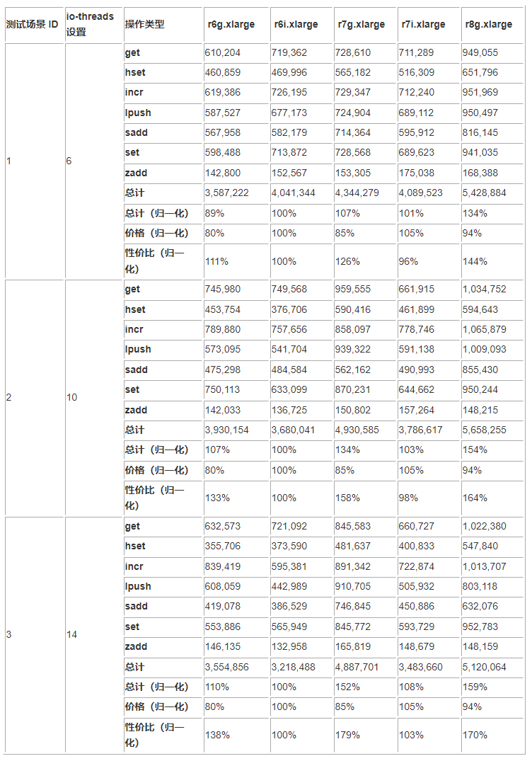532x761 pixels.
Task: Select the r7i.xlarge column header
Action: (x=423, y=24)
